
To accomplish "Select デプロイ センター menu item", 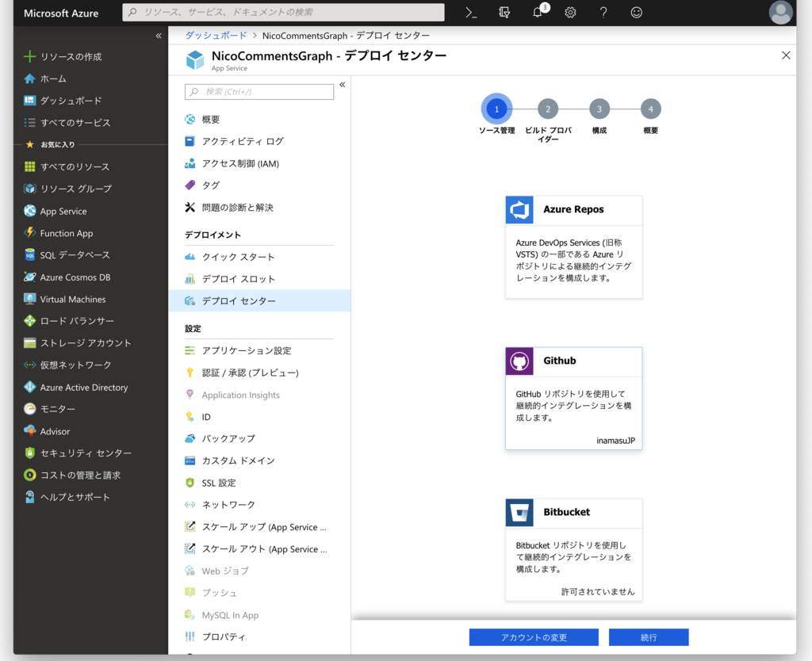I will coord(259,300).
